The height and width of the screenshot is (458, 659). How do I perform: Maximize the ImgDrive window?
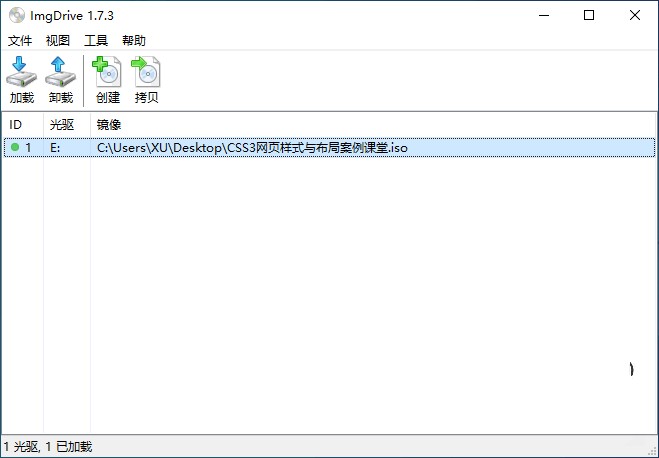(x=589, y=16)
